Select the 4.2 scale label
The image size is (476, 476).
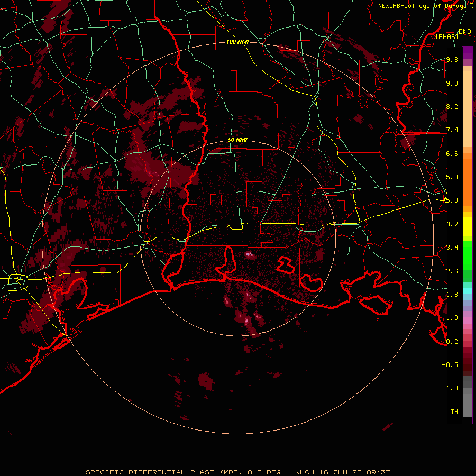[x=452, y=224]
